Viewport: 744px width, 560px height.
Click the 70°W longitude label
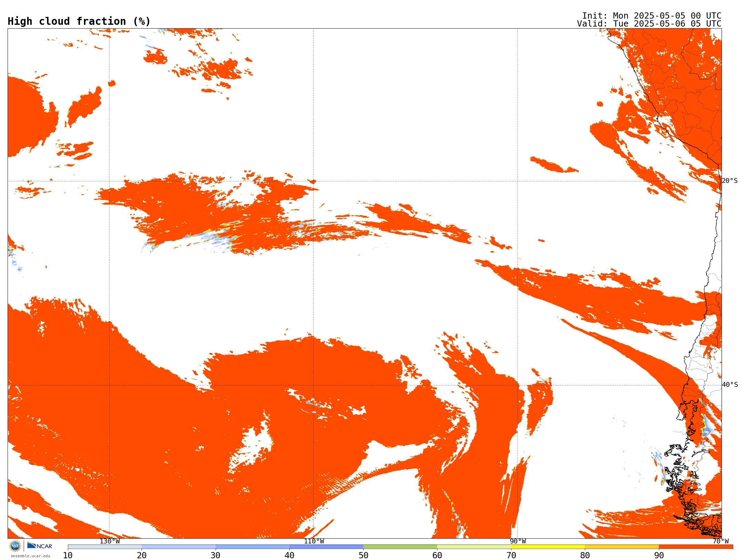click(721, 541)
